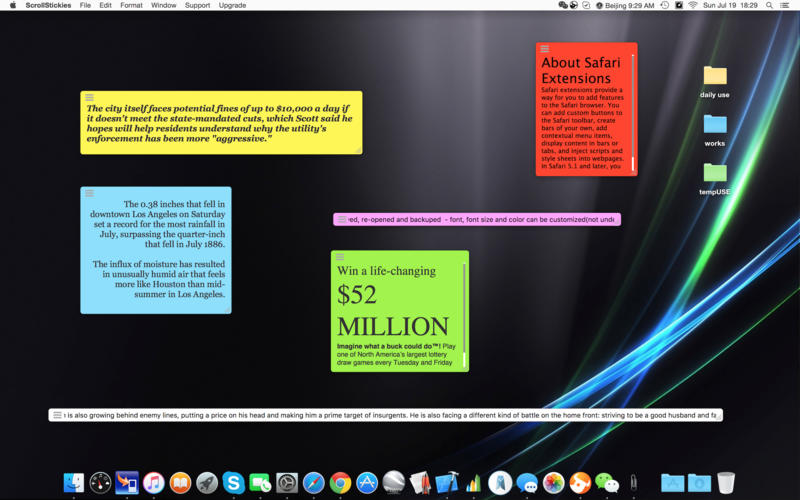Open the Upgrade menu

232,5
